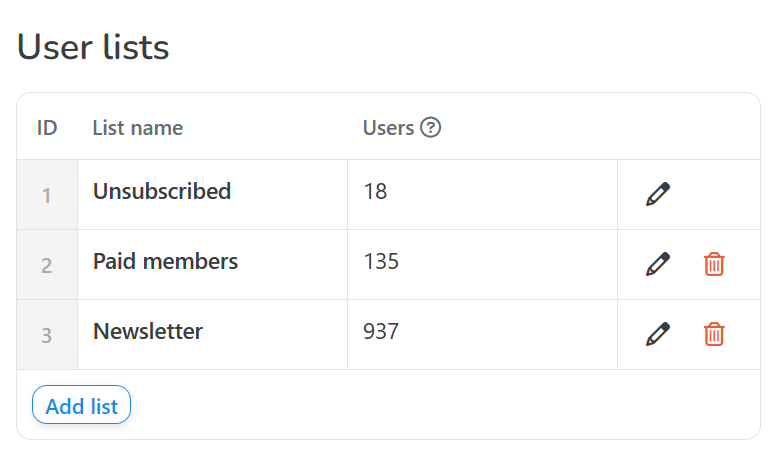Edit the Paid members list pencil icon
Viewport: 776px width, 452px height.
658,264
